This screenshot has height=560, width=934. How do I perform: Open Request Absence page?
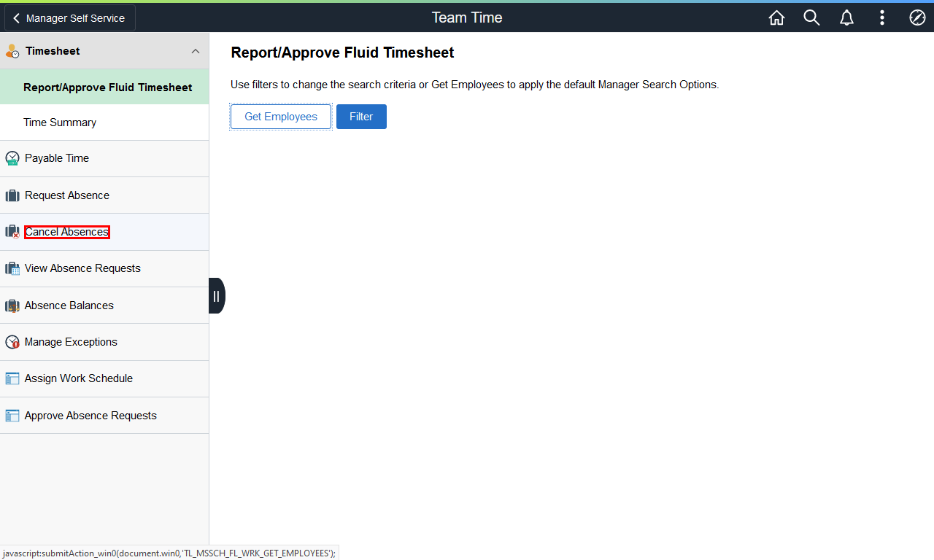point(104,195)
